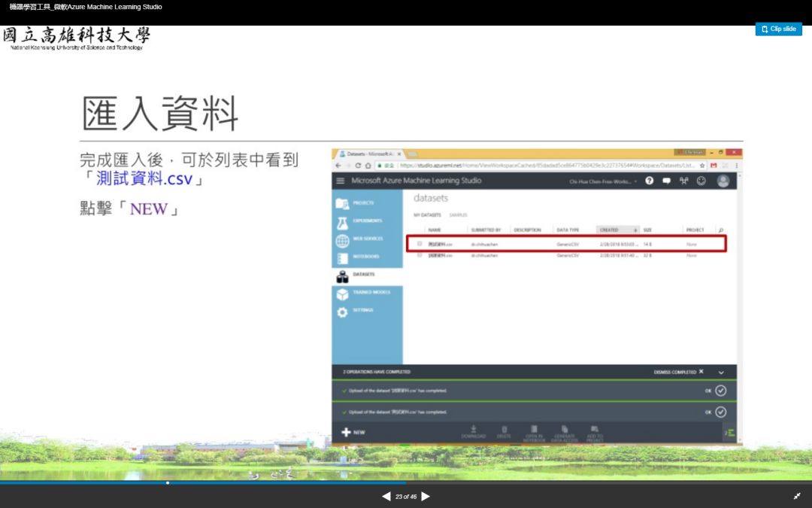Click the browser Home icon in the slide
The image size is (812, 508).
tap(368, 166)
